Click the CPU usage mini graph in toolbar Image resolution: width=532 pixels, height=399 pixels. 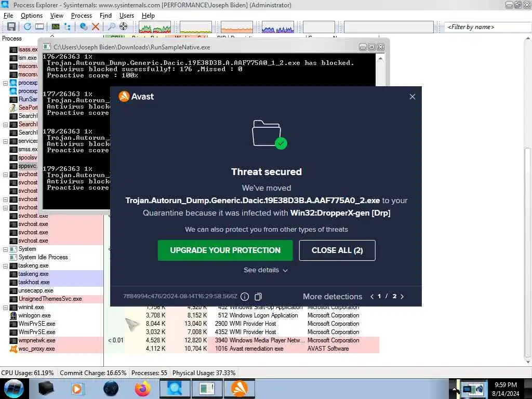click(x=155, y=27)
